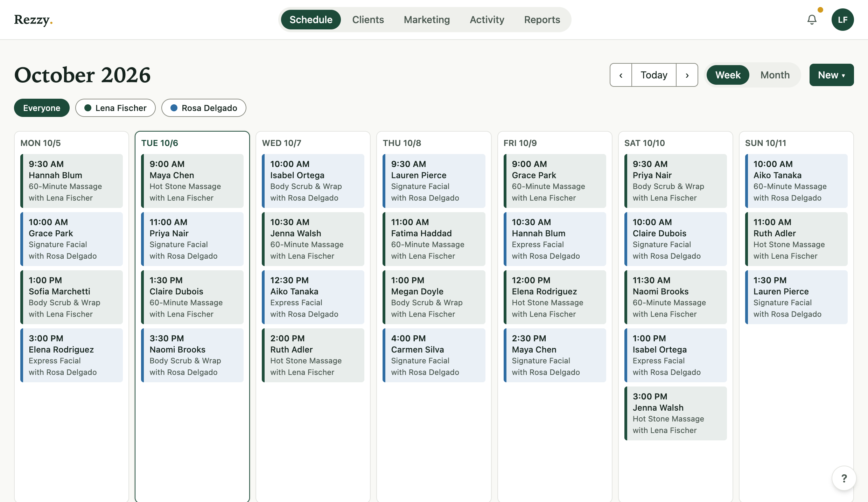Open Elena Rodriguez's Friday 12:00 PM appointment

[x=555, y=297]
